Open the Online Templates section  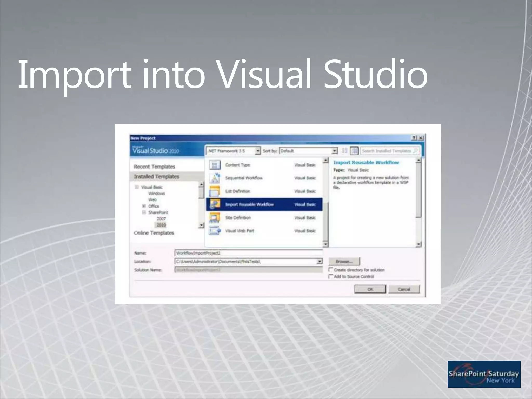tap(154, 233)
